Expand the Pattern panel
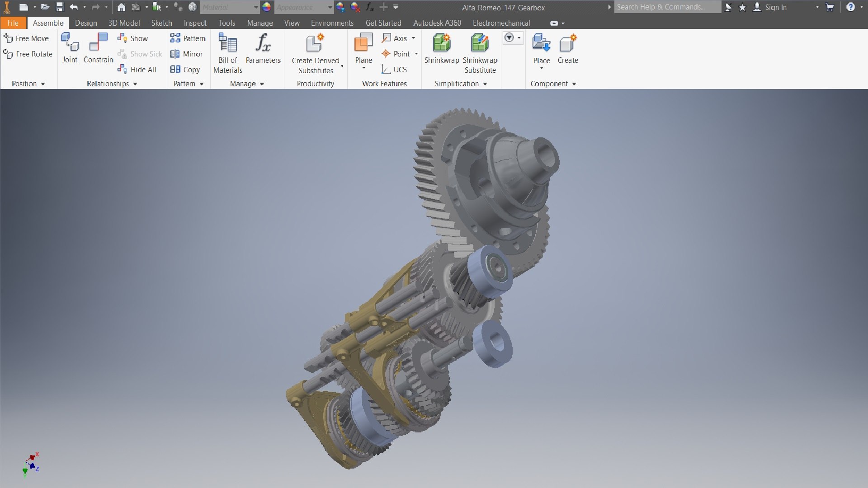This screenshot has height=488, width=868. [x=189, y=84]
